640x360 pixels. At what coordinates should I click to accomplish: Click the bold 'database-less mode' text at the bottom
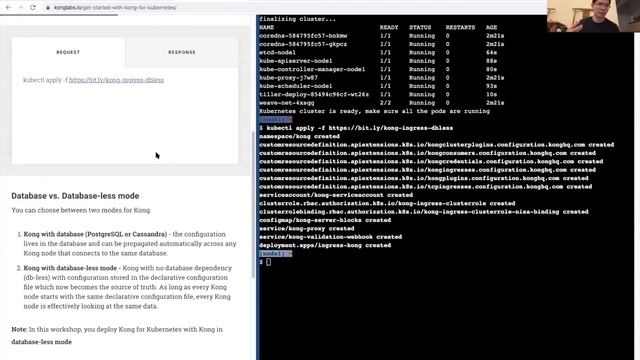click(x=42, y=342)
